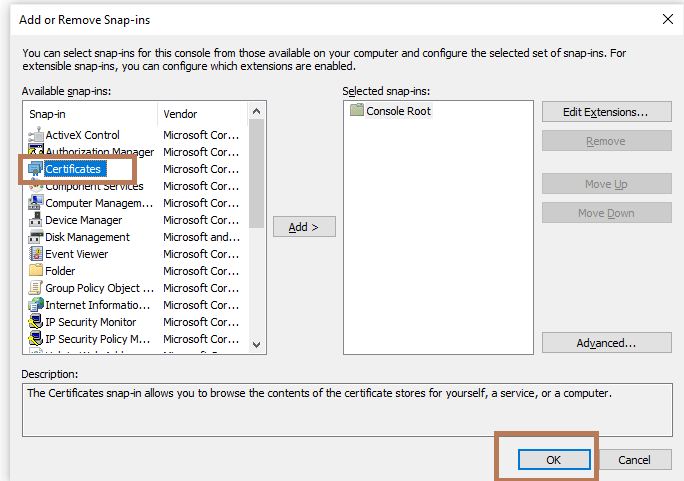The width and height of the screenshot is (684, 481).
Task: Click the IP Security Monitor icon
Action: (x=36, y=322)
